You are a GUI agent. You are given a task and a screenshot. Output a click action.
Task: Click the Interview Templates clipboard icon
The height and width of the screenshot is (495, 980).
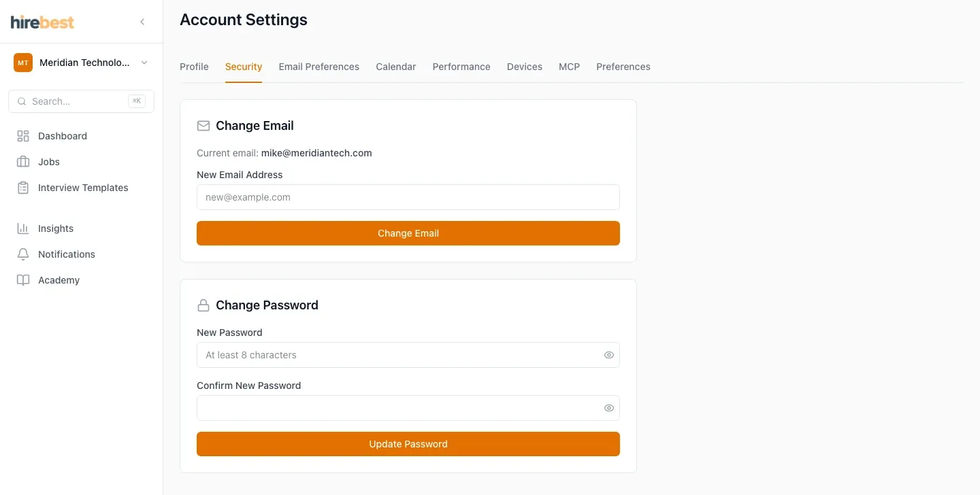click(23, 188)
